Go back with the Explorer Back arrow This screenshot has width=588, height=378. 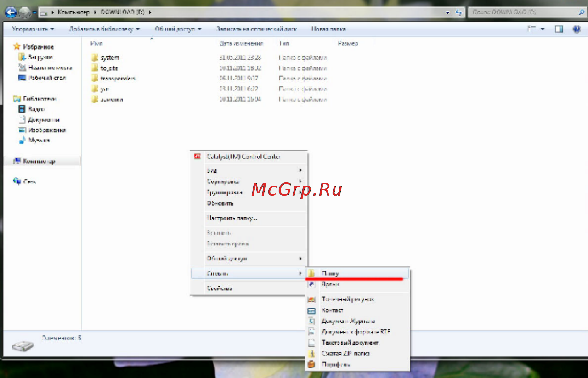pyautogui.click(x=11, y=12)
